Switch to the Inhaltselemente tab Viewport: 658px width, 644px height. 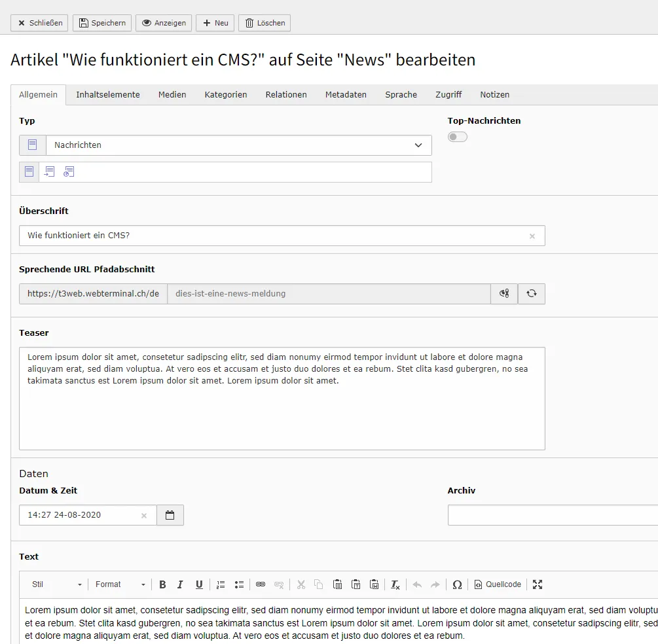click(x=108, y=95)
